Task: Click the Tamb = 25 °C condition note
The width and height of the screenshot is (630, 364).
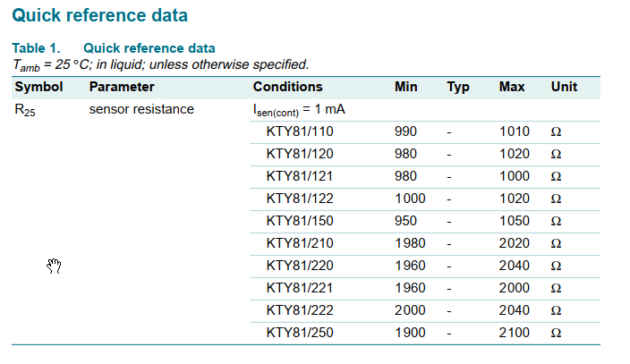Action: point(161,64)
